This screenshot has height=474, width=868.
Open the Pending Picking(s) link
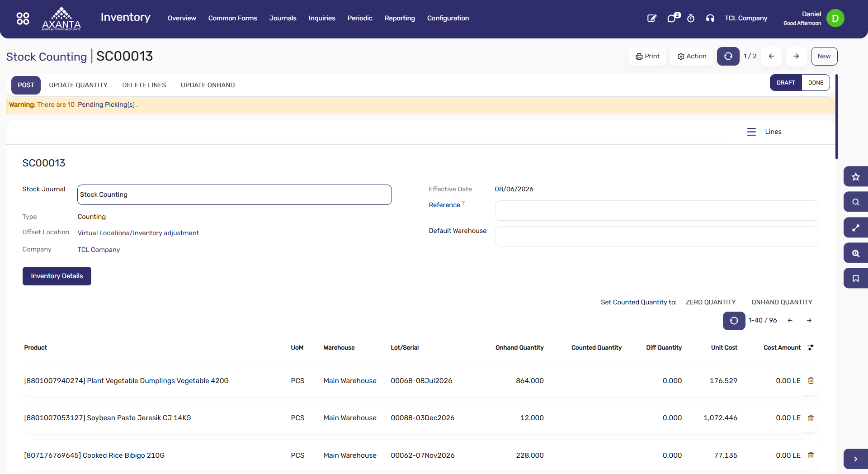(x=106, y=104)
